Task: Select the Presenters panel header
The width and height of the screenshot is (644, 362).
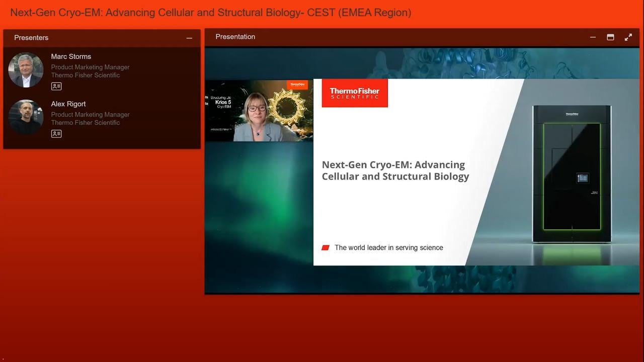Action: tap(31, 38)
